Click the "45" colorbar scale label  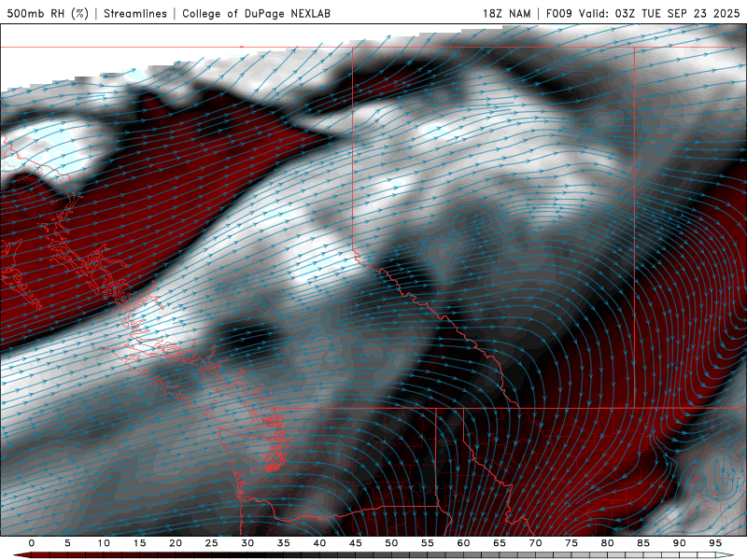[356, 543]
